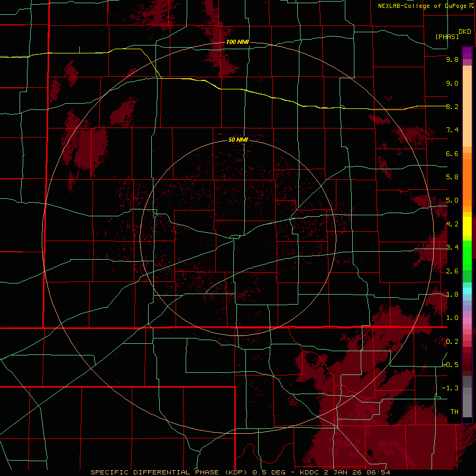This screenshot has width=476, height=476.
Task: Click the yellow band of the color bar
Action: [467, 226]
